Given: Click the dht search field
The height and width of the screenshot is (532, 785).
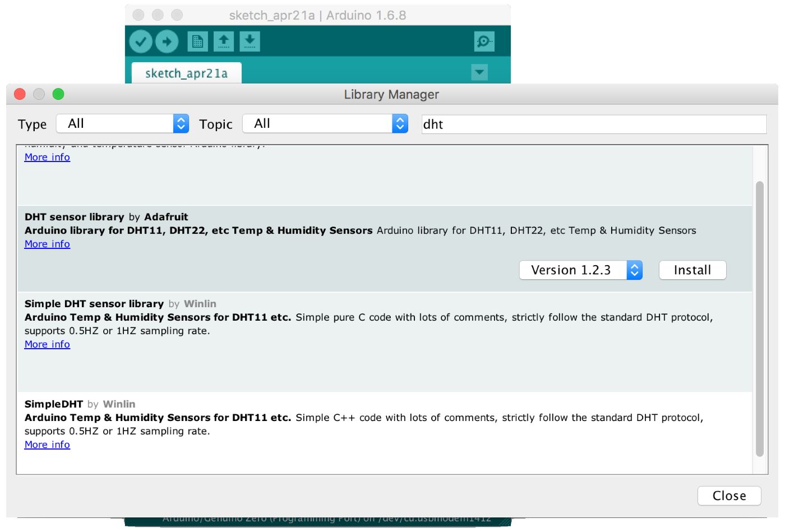Looking at the screenshot, I should 594,124.
